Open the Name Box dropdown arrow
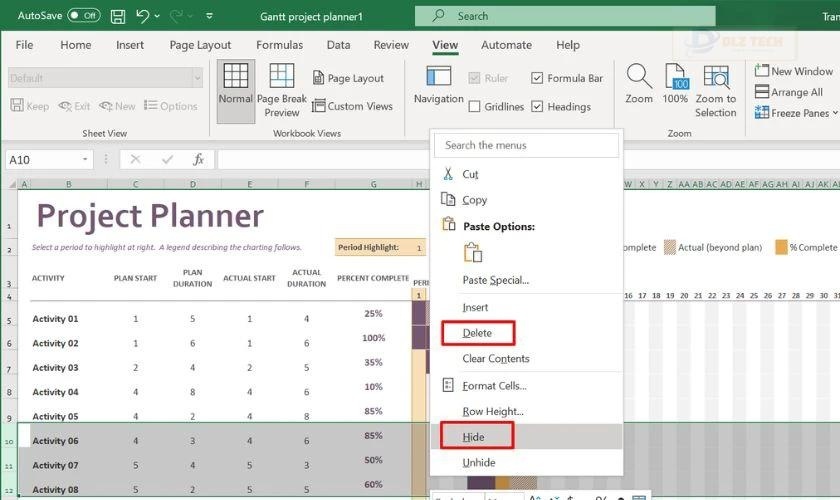840x500 pixels. (86, 160)
